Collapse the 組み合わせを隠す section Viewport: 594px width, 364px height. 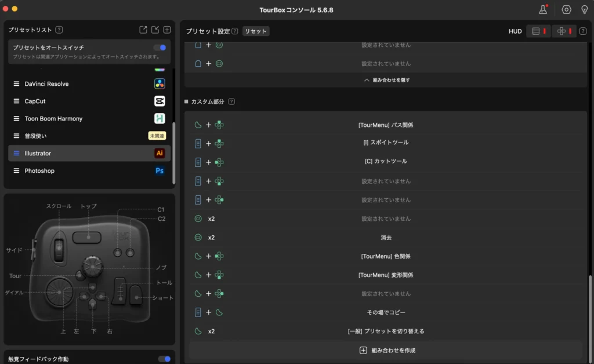pyautogui.click(x=386, y=80)
